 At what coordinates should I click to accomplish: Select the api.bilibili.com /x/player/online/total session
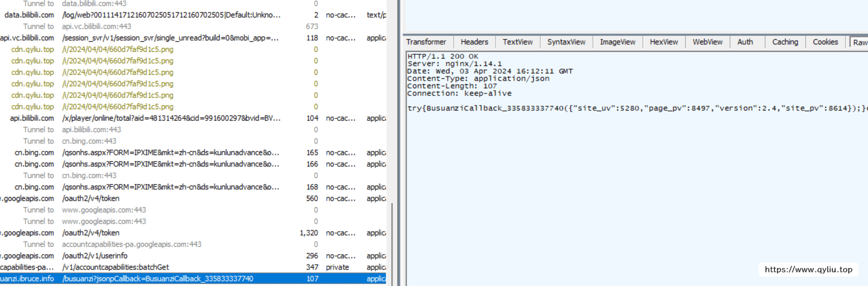(171, 118)
